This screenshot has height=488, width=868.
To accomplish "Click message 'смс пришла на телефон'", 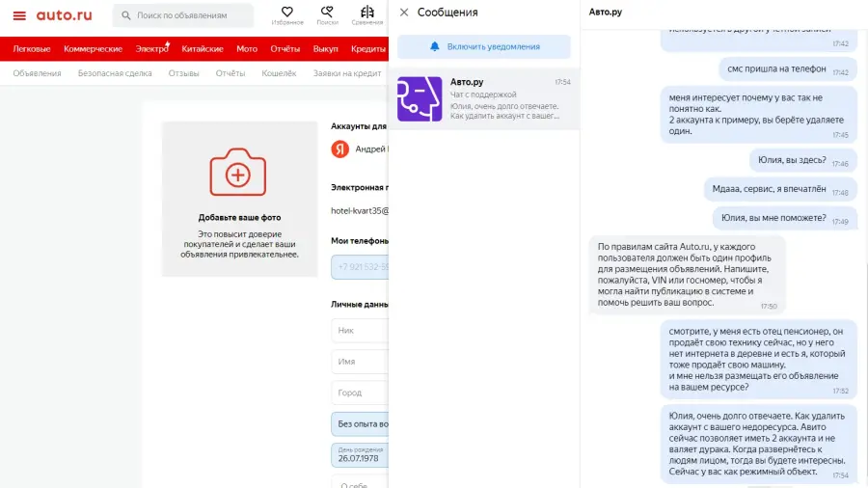I will pos(788,69).
